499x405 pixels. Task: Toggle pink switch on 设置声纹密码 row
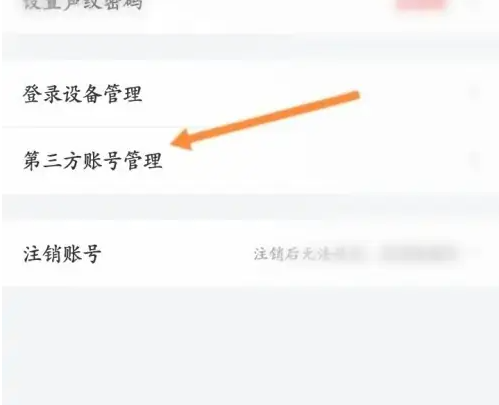pos(421,4)
